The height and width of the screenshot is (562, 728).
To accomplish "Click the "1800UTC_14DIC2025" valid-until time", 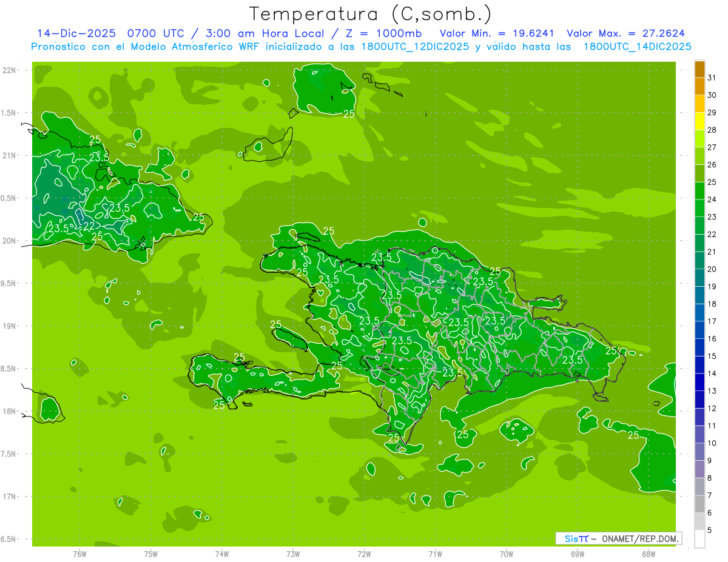I will coord(637,47).
